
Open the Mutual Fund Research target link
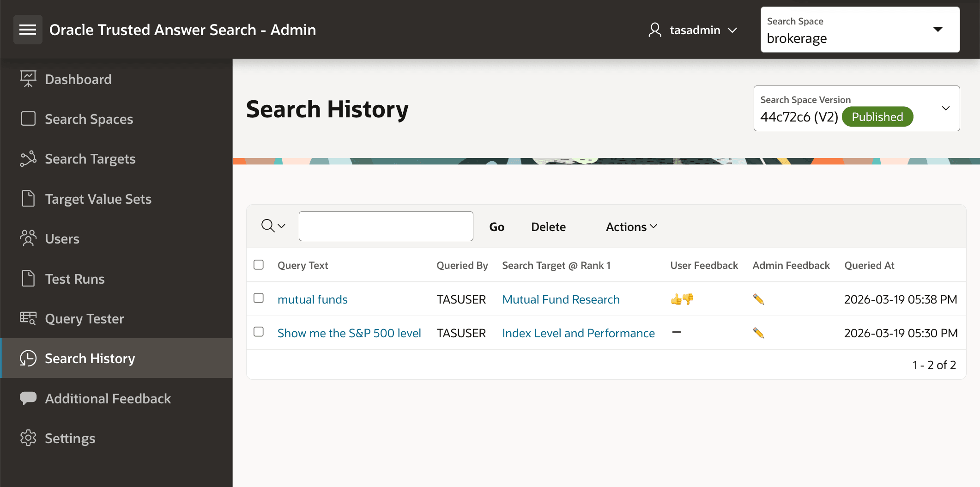pyautogui.click(x=561, y=299)
